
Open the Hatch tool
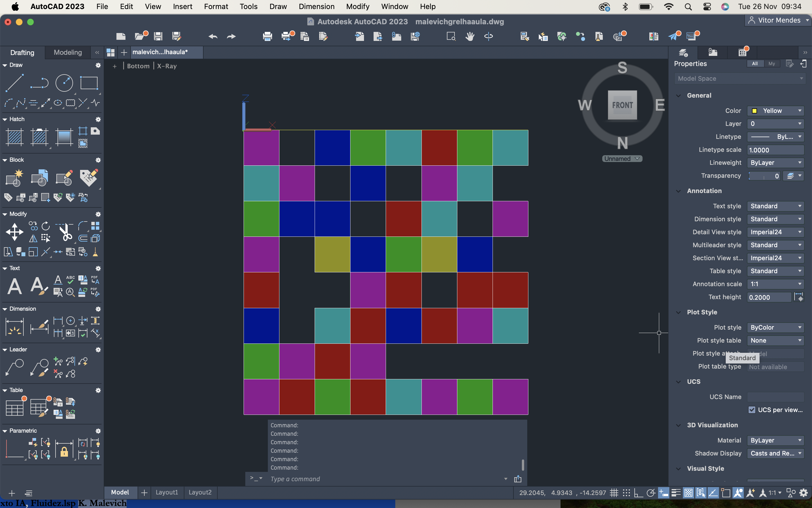coord(14,137)
